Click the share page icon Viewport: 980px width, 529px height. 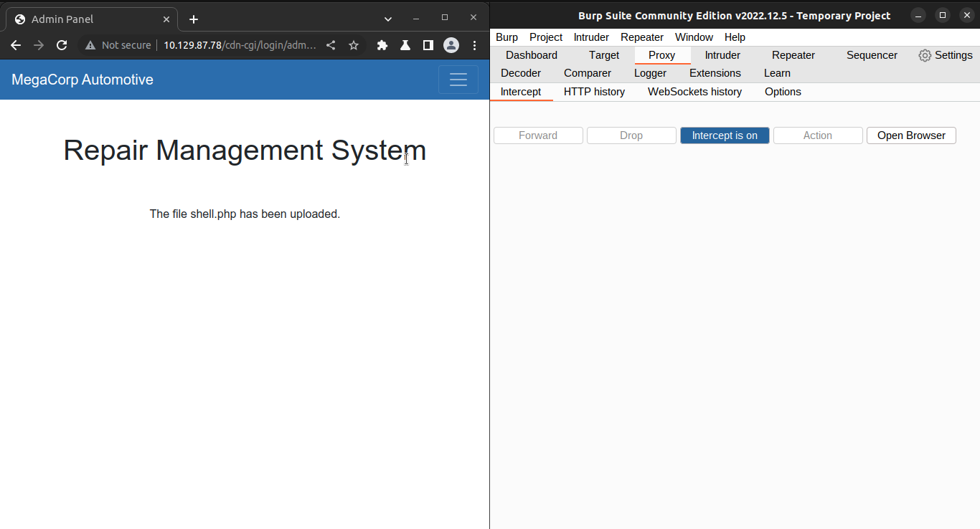coord(331,45)
